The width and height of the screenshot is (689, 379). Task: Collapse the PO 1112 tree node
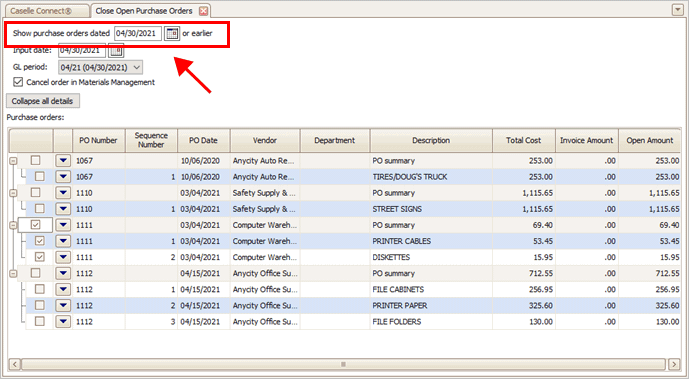[13, 274]
